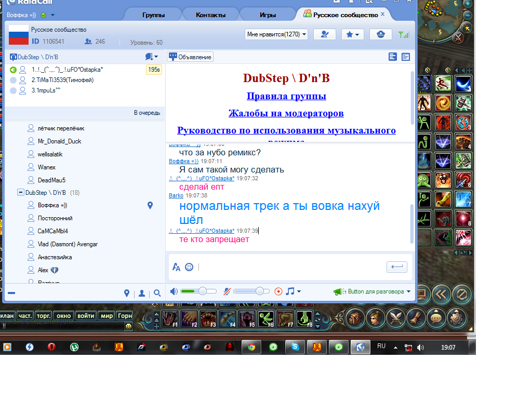
Task: Click the chat area vertical scrollbar
Action: point(412,223)
